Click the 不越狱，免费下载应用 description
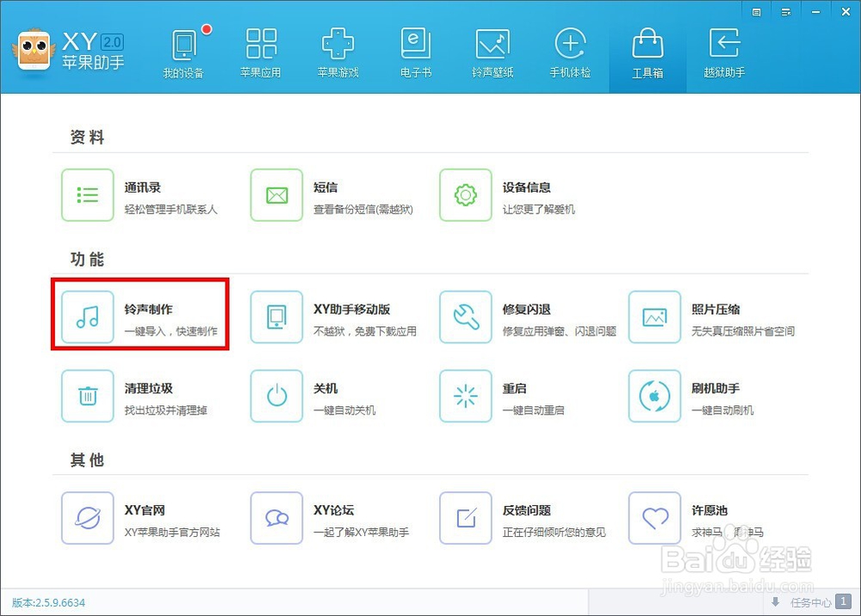 point(364,330)
